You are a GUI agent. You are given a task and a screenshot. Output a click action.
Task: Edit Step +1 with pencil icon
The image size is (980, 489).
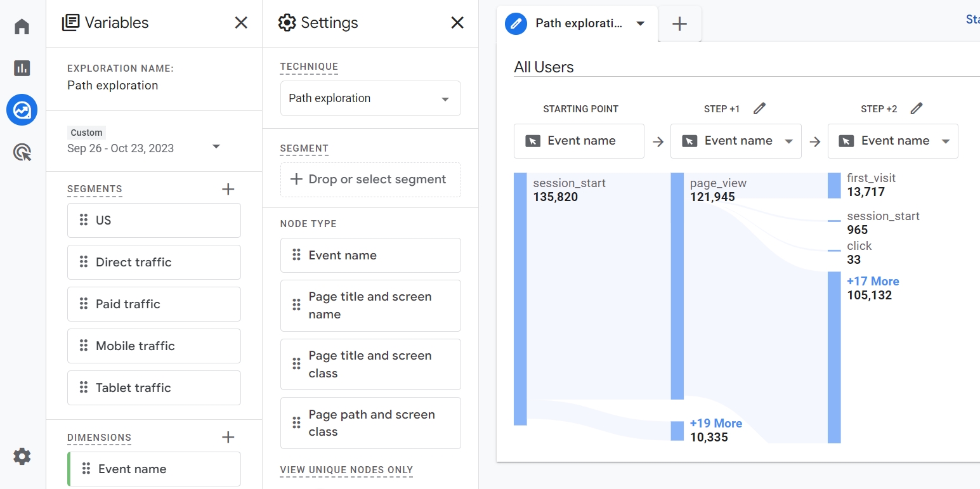(x=759, y=108)
